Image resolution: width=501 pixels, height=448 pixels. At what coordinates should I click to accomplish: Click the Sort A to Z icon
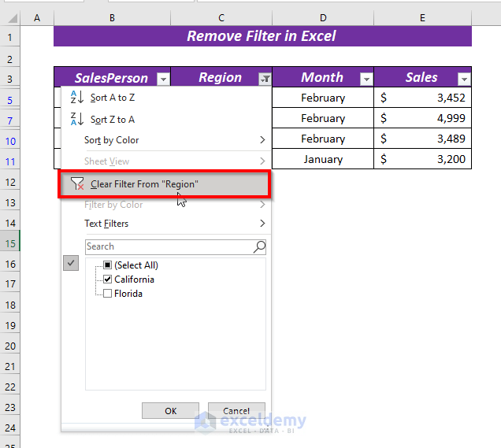coord(77,97)
